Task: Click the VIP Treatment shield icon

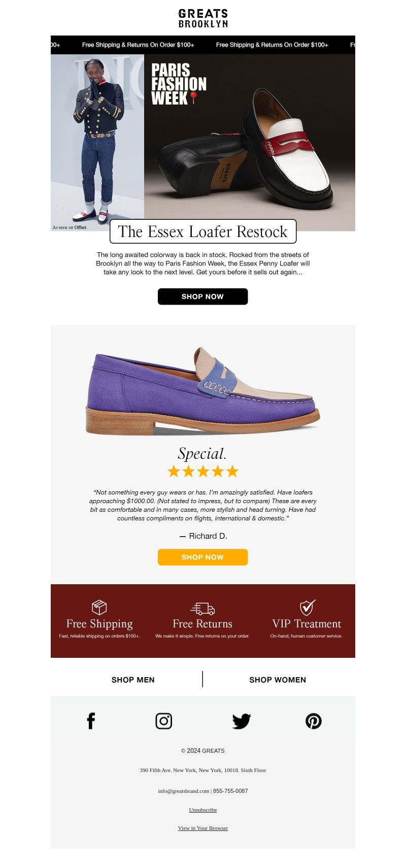Action: (x=307, y=607)
